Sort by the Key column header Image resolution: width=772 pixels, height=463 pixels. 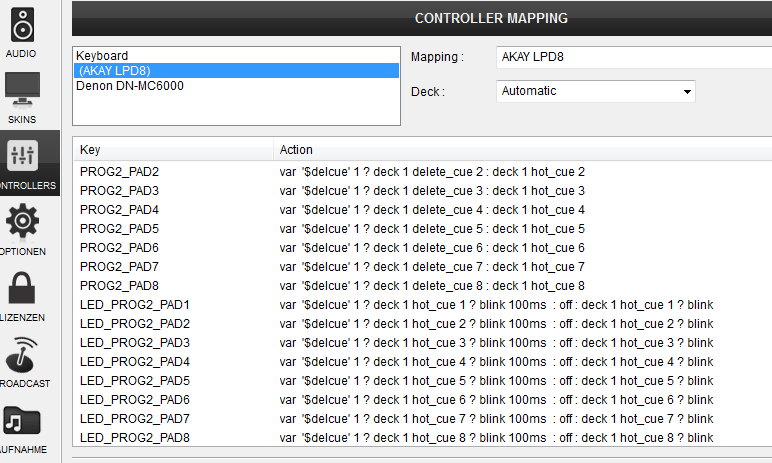coord(173,150)
